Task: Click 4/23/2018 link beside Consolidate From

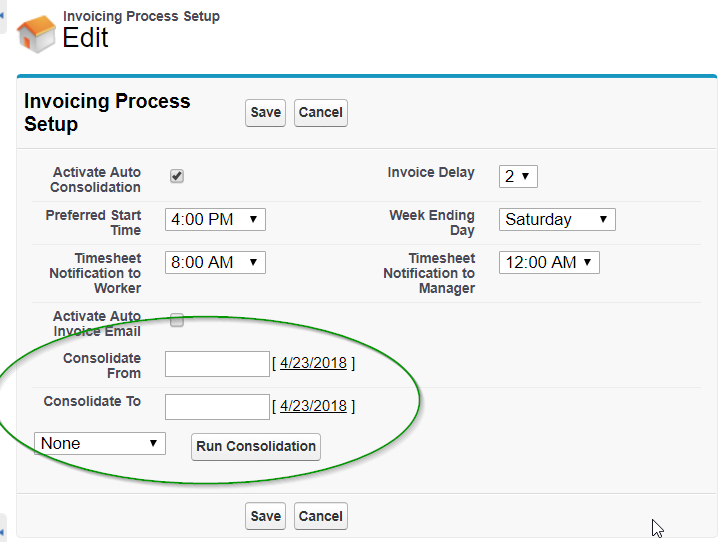Action: 314,363
